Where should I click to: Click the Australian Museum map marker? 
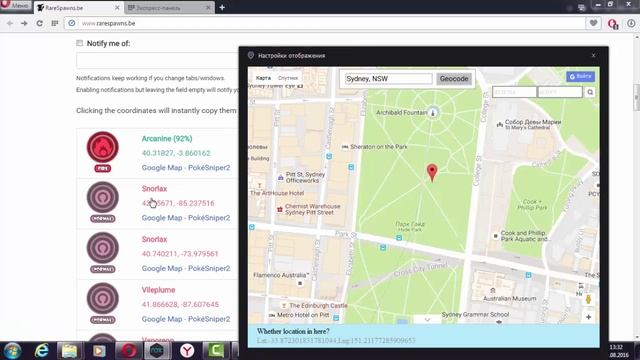coord(493,291)
